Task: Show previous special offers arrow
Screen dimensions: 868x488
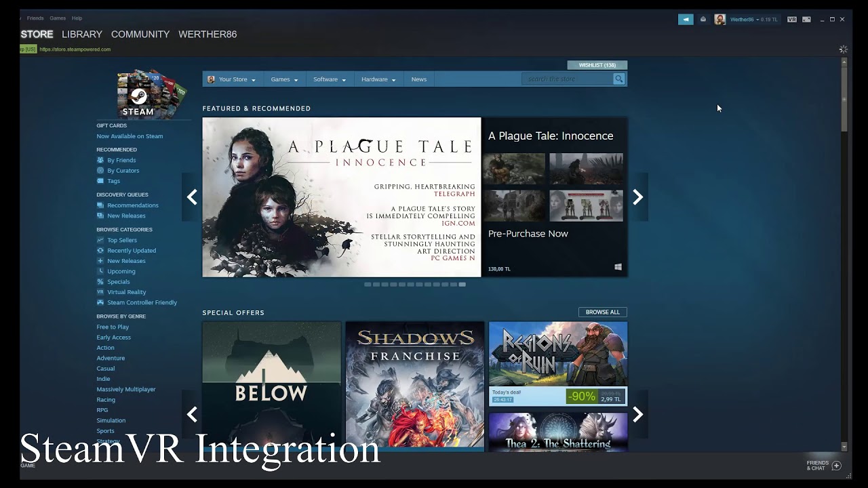Action: (192, 414)
